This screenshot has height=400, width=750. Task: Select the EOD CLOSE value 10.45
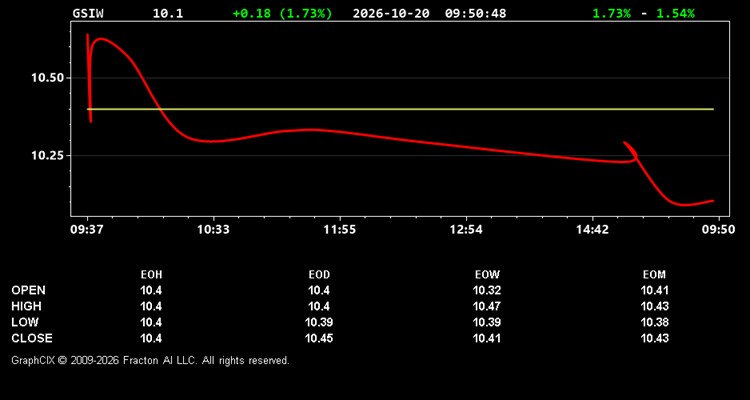click(x=319, y=338)
